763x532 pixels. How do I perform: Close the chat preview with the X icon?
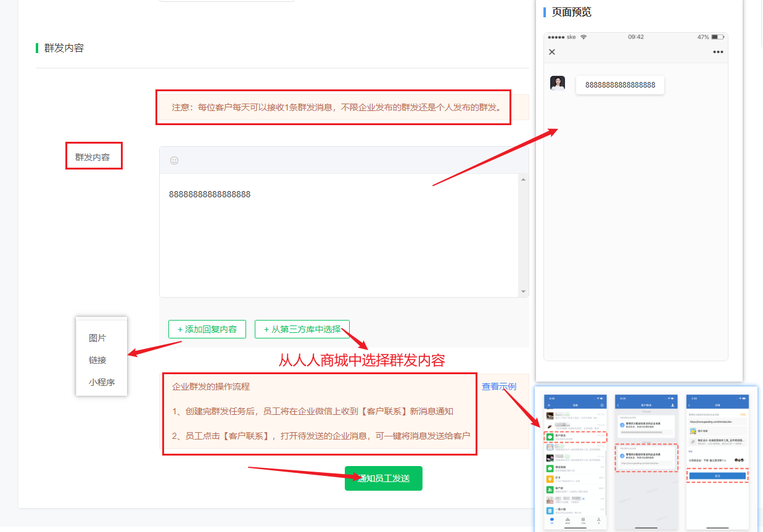(x=553, y=52)
